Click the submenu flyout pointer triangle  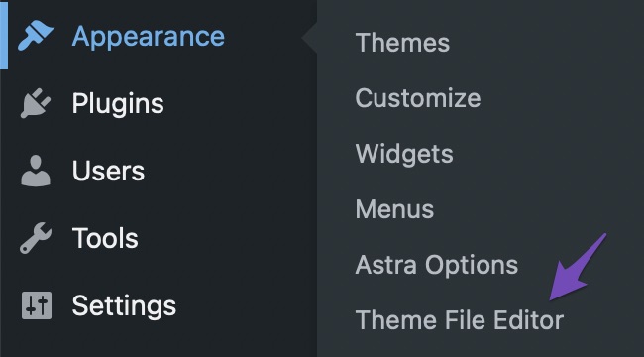click(309, 38)
